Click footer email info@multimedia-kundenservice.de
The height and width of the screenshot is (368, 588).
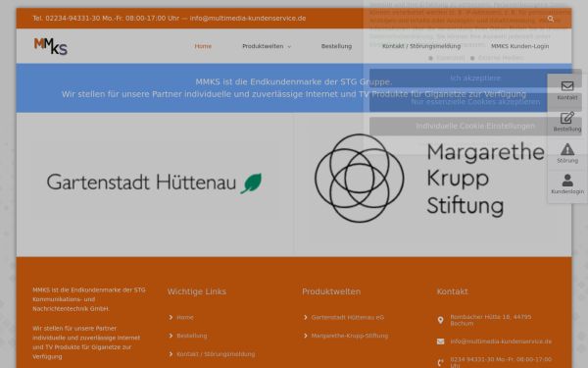tap(501, 342)
